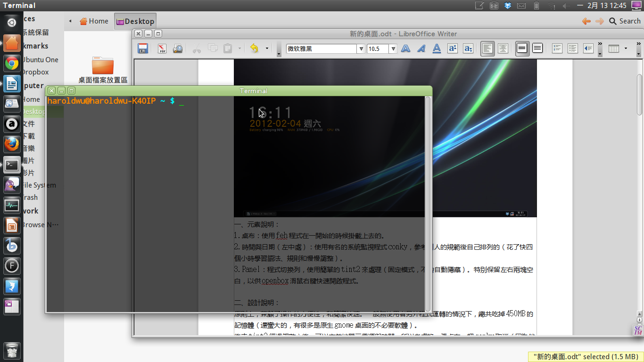Open the sound volume indicator

pyautogui.click(x=568, y=6)
